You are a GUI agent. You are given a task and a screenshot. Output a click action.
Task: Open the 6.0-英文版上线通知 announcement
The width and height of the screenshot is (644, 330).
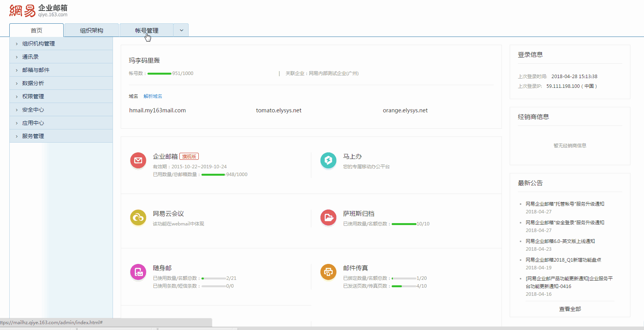coord(560,241)
